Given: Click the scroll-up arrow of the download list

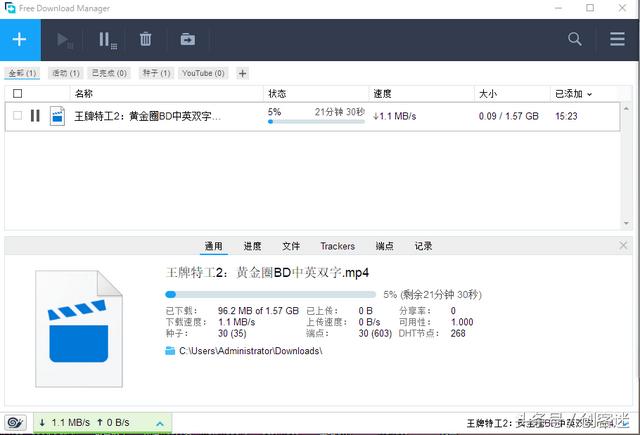Looking at the screenshot, I should 626,109.
